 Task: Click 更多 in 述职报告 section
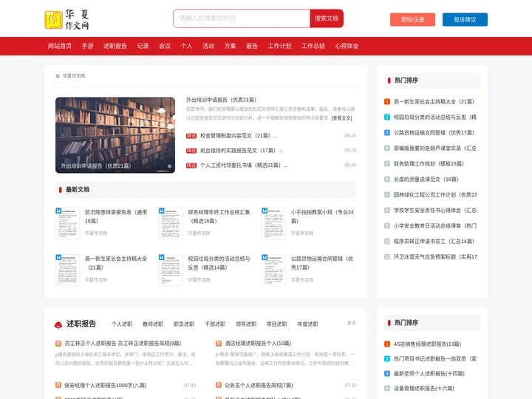tap(352, 323)
